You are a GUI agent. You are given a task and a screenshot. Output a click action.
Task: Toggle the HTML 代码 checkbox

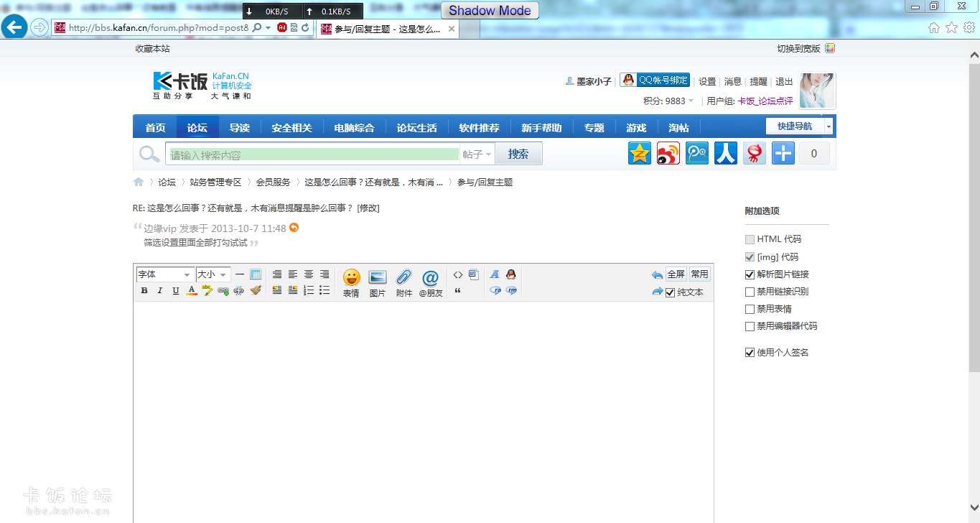click(750, 239)
